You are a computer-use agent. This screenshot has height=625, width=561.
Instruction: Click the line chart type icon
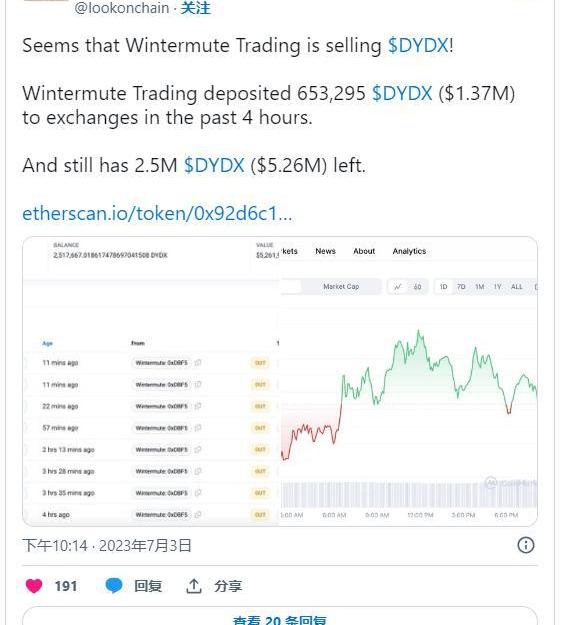(398, 287)
